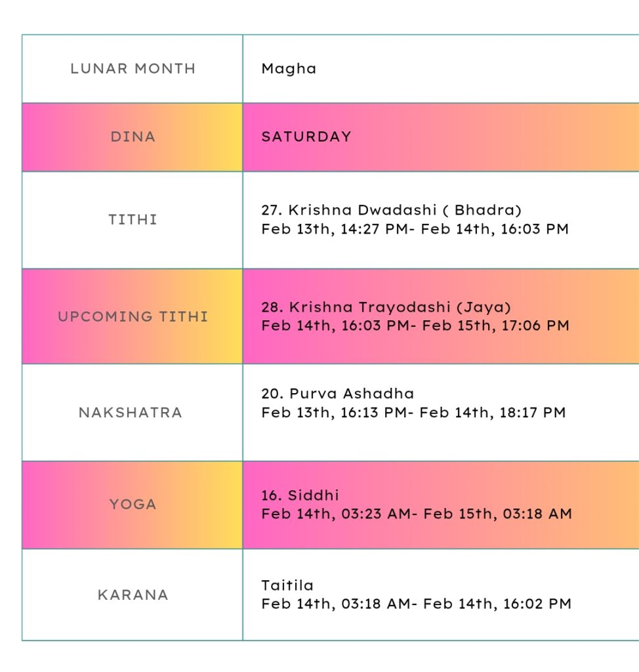Select the Krishna Trayodashi (Jaya) entry

(386, 306)
